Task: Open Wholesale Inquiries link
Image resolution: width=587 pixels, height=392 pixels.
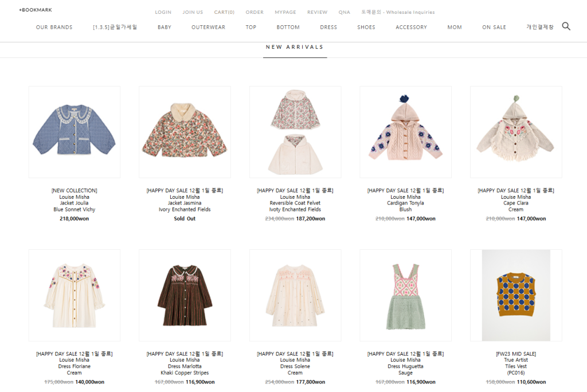Action: point(398,12)
